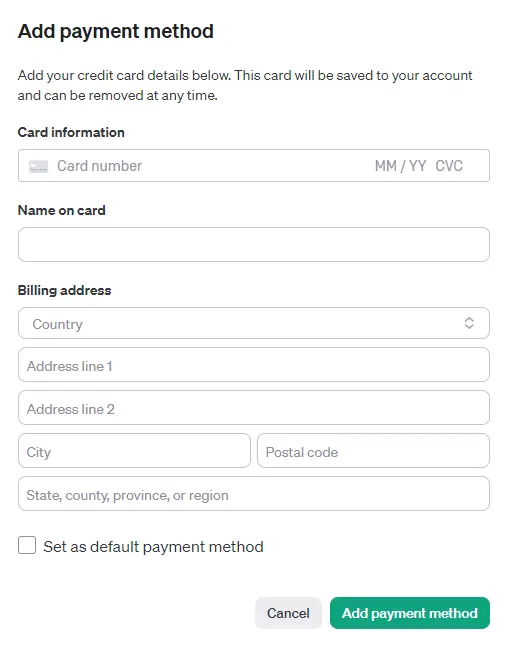Screen dimensions: 509x647
Task: Select the MM / YY expiry field
Action: [x=400, y=166]
